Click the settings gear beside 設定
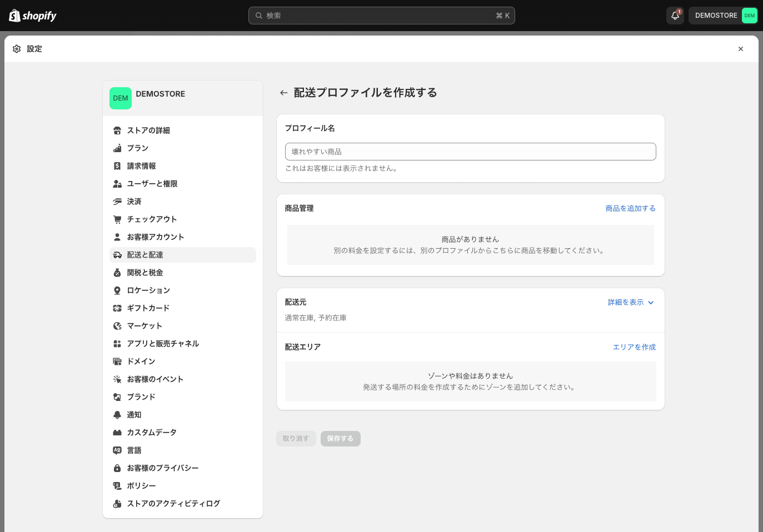This screenshot has width=763, height=532. point(17,49)
